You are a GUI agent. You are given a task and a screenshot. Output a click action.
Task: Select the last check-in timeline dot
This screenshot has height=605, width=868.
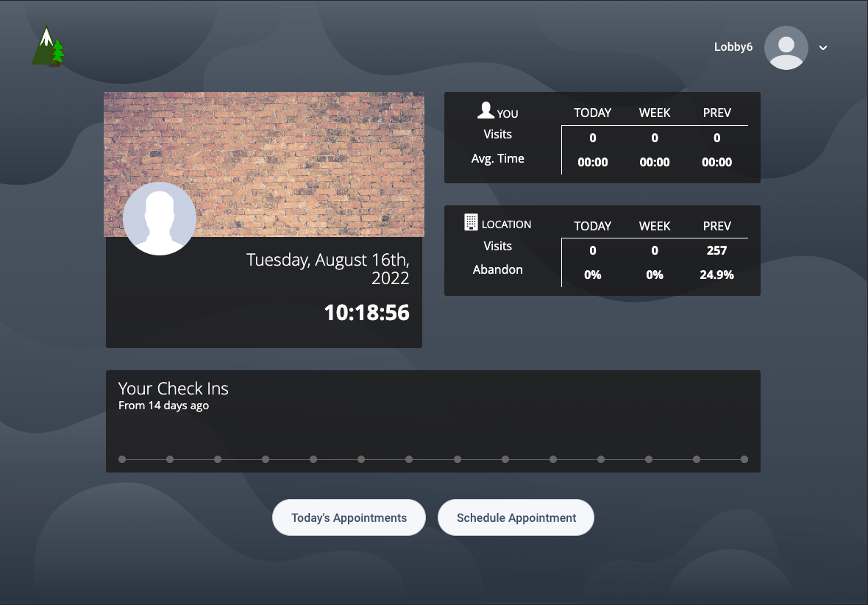(744, 459)
